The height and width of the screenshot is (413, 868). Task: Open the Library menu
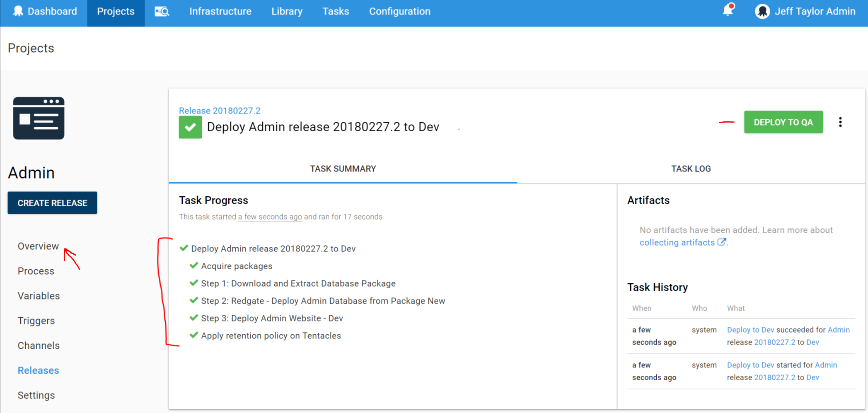point(287,11)
